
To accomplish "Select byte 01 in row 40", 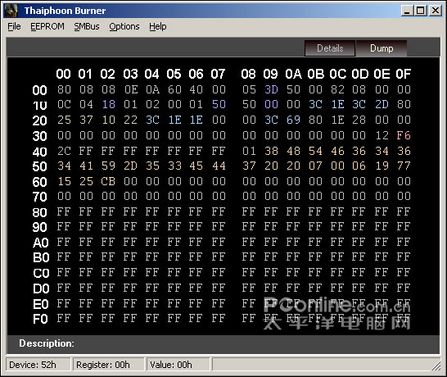I will 249,151.
